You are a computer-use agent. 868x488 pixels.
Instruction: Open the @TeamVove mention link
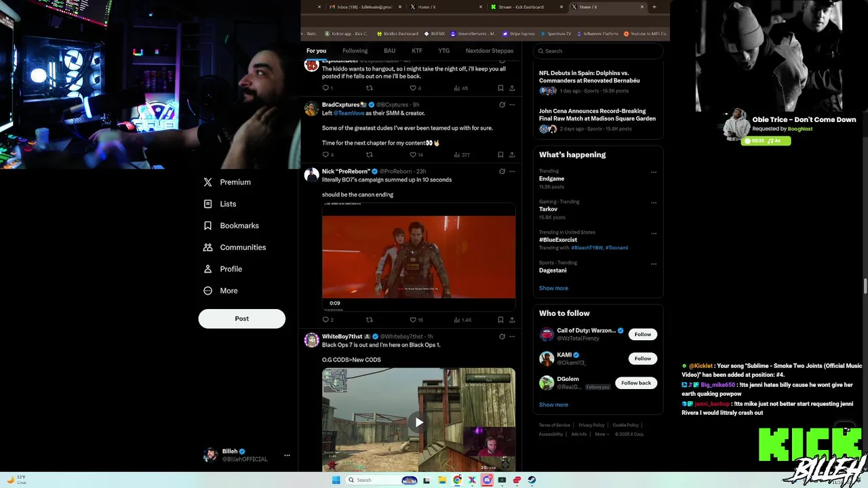[349, 113]
